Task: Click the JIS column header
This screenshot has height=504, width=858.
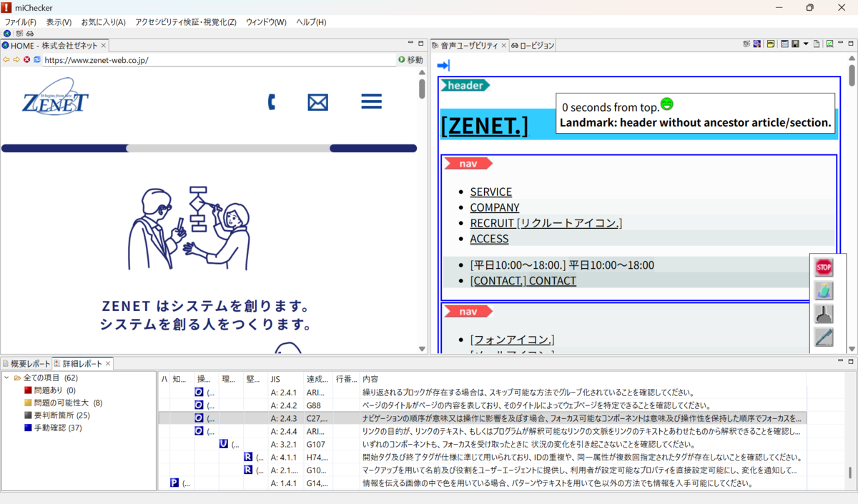Action: pyautogui.click(x=286, y=378)
